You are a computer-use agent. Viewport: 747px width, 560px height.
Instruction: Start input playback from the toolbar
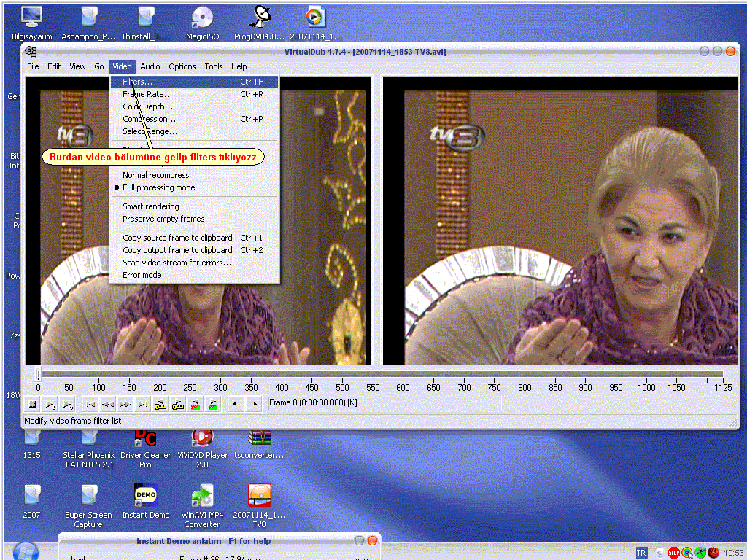[x=50, y=405]
